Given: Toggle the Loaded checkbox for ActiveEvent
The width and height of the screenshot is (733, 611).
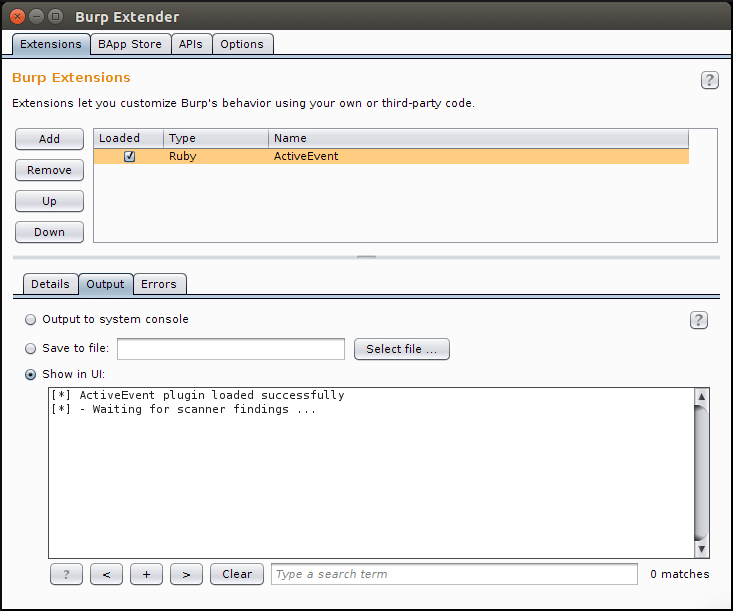Looking at the screenshot, I should pos(129,156).
